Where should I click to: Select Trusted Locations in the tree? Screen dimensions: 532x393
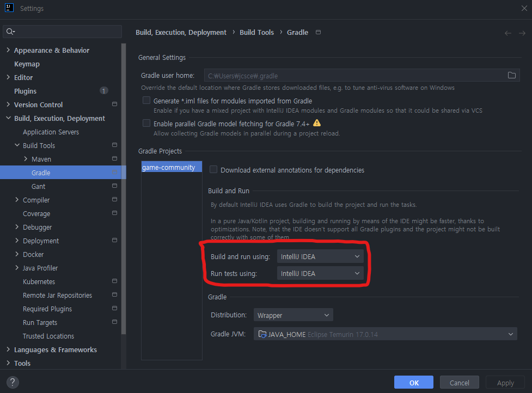coord(48,336)
